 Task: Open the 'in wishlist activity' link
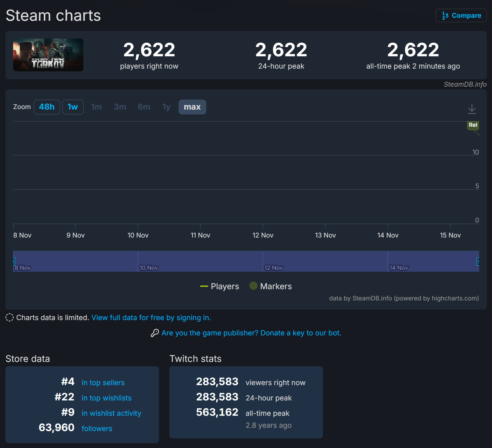click(x=111, y=413)
